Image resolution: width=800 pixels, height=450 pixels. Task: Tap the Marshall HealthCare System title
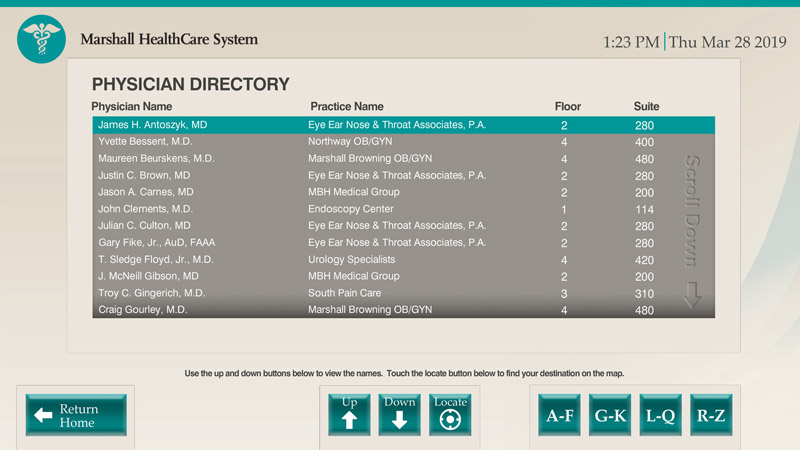(x=169, y=39)
